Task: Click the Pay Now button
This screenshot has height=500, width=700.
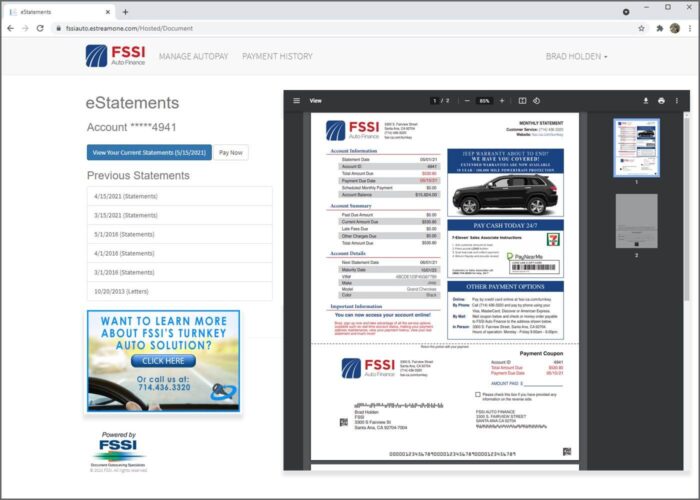Action: (x=231, y=152)
